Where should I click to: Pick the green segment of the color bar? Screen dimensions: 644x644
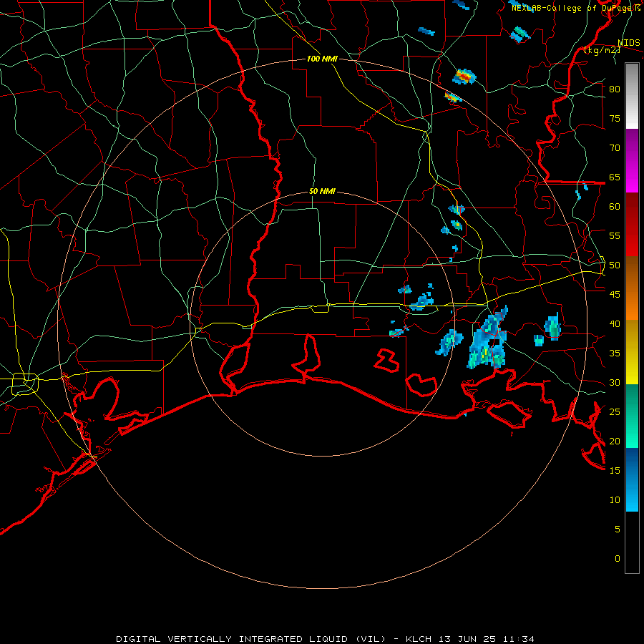[632, 416]
